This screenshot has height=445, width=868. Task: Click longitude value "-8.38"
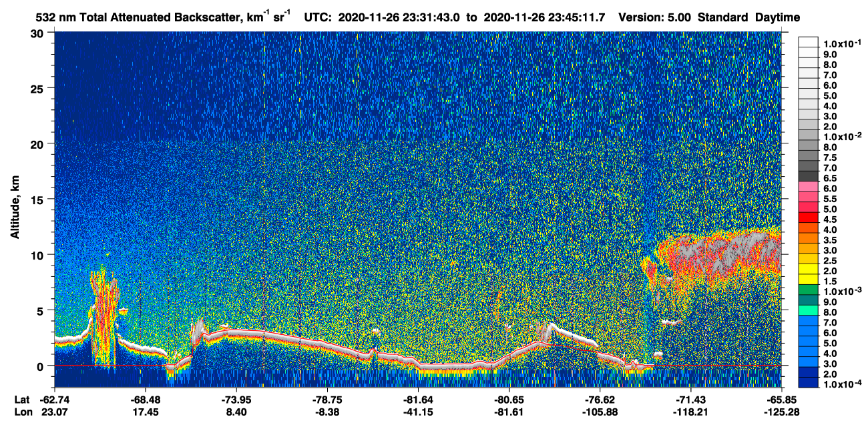[327, 412]
